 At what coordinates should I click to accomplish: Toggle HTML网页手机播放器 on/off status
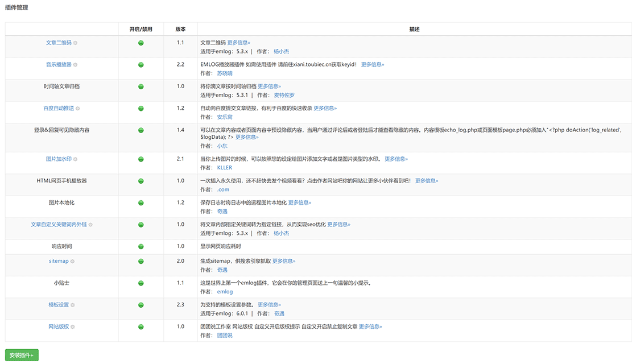[x=141, y=180]
